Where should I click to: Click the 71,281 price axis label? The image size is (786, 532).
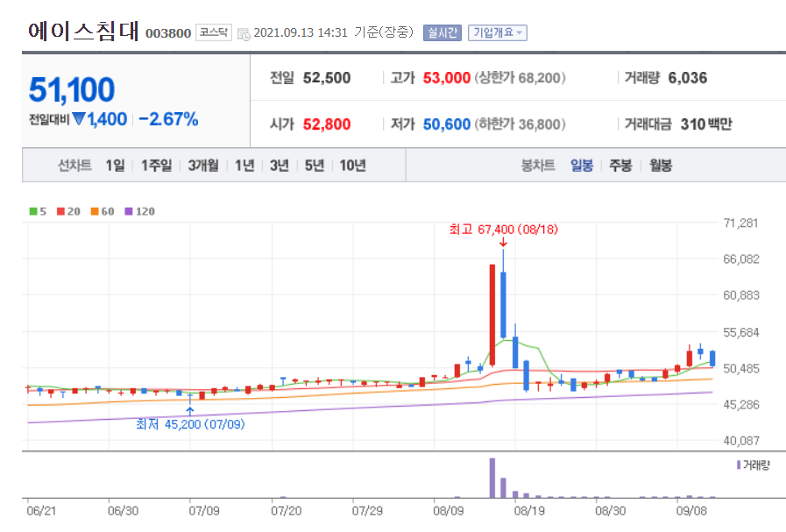[741, 223]
